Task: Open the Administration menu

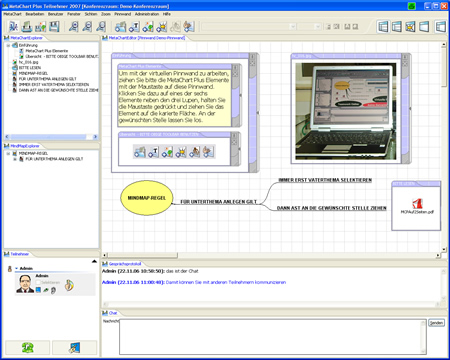Action: pos(147,14)
